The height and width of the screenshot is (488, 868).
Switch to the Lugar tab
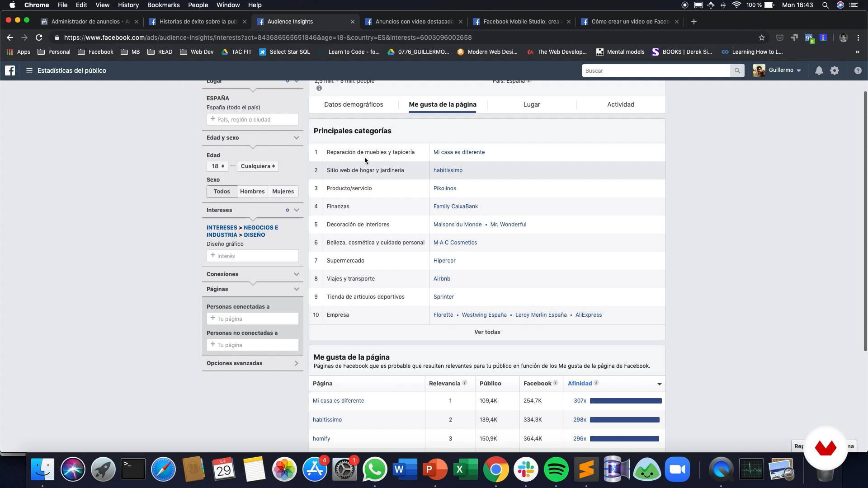532,104
